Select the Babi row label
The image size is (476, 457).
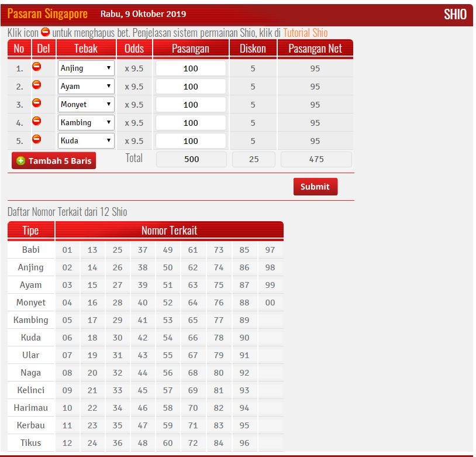click(30, 250)
